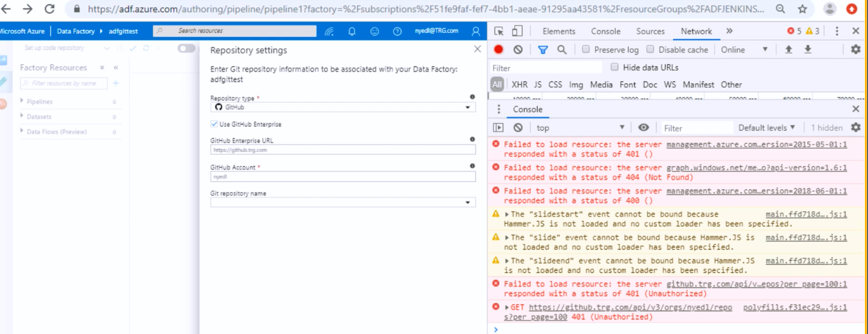Uncheck Use GitHub Enterprise

point(214,124)
